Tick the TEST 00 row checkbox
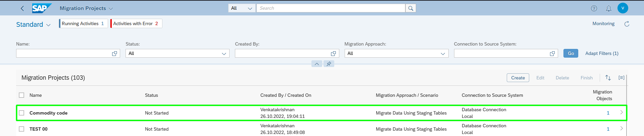 tap(21, 129)
